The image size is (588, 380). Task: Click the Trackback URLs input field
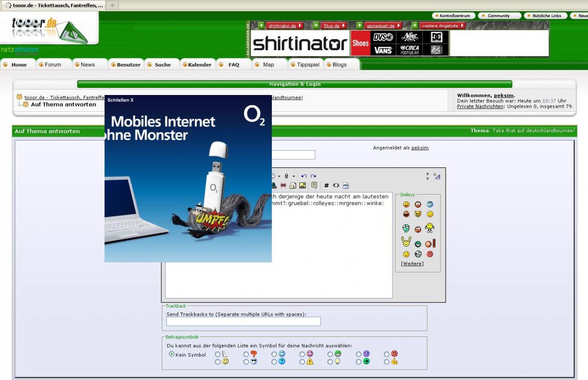coord(243,322)
